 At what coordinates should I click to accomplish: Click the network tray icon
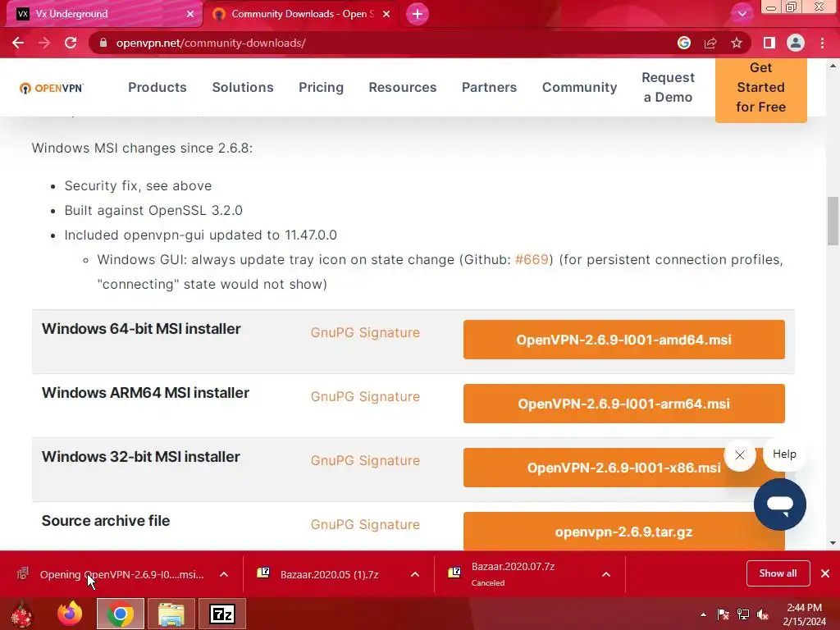743,614
